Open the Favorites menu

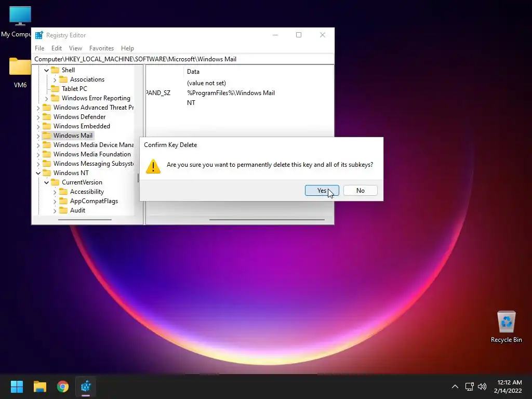(101, 48)
